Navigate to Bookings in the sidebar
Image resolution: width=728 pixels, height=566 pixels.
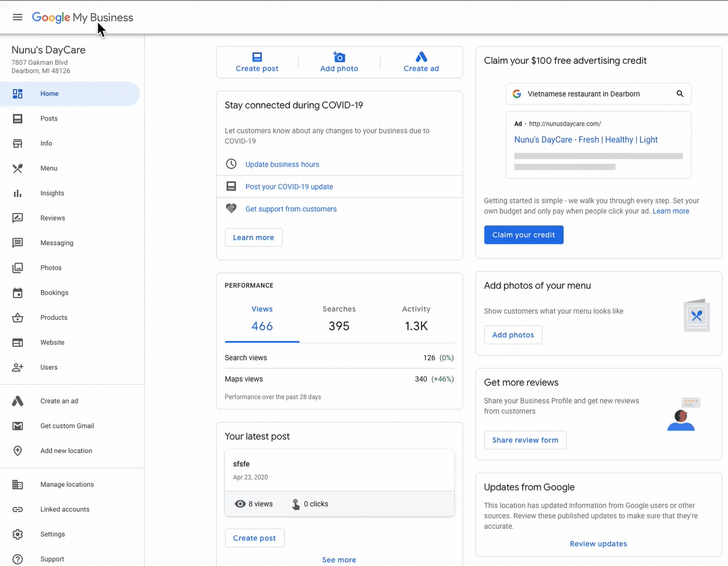(x=69, y=293)
